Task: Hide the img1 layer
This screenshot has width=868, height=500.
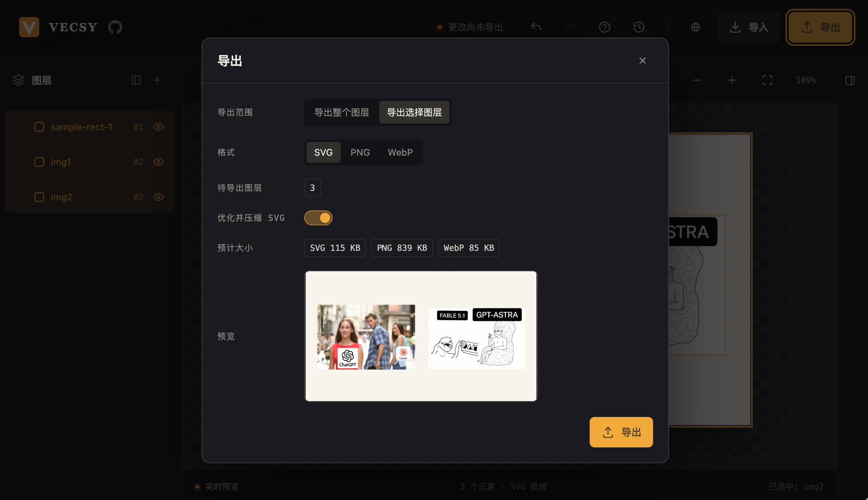Action: 159,162
